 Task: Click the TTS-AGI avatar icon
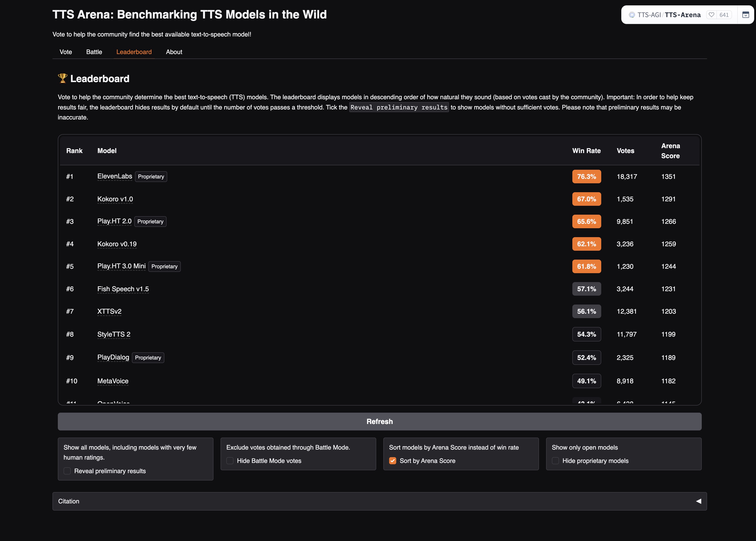pyautogui.click(x=631, y=15)
